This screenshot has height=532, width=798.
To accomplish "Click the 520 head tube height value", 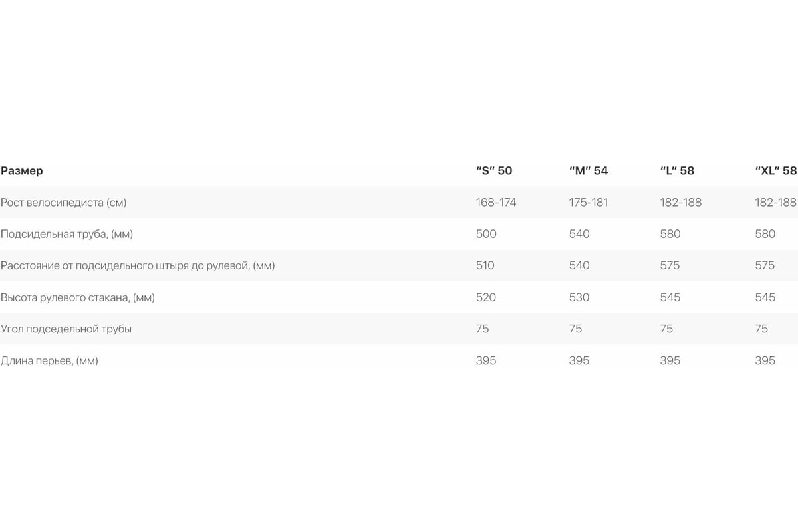I will [x=486, y=297].
